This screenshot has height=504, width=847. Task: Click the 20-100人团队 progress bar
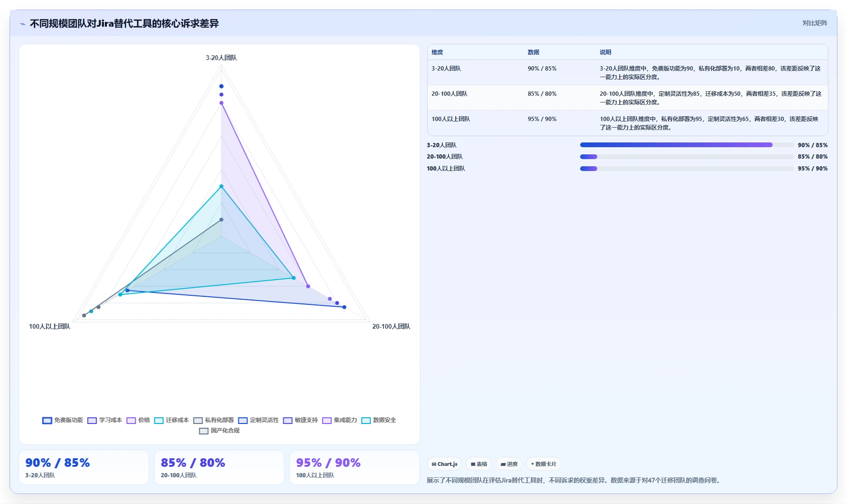click(x=686, y=157)
